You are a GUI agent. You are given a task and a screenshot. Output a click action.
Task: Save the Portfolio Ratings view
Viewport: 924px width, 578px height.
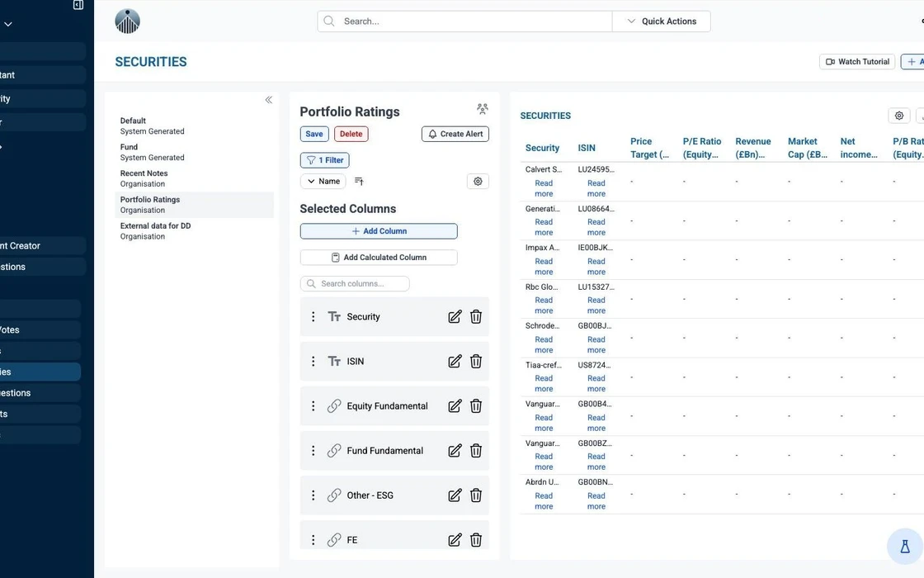pos(314,134)
